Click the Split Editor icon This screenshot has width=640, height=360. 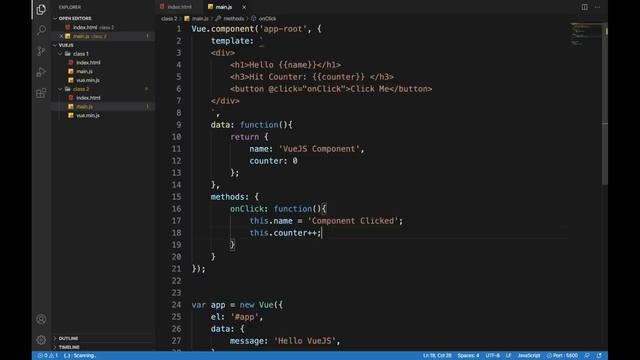[585, 7]
